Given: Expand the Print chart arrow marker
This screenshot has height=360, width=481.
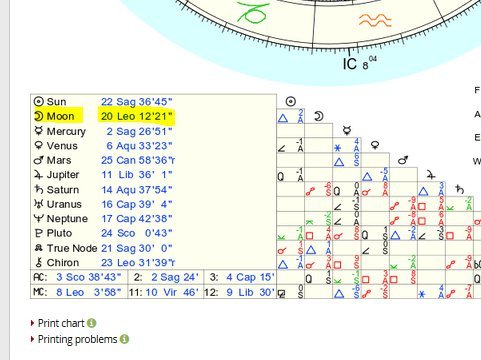Looking at the screenshot, I should click(x=32, y=323).
